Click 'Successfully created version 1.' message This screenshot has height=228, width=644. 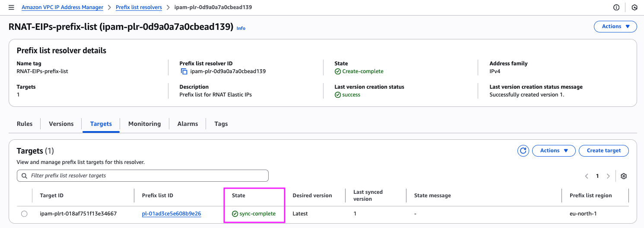527,95
